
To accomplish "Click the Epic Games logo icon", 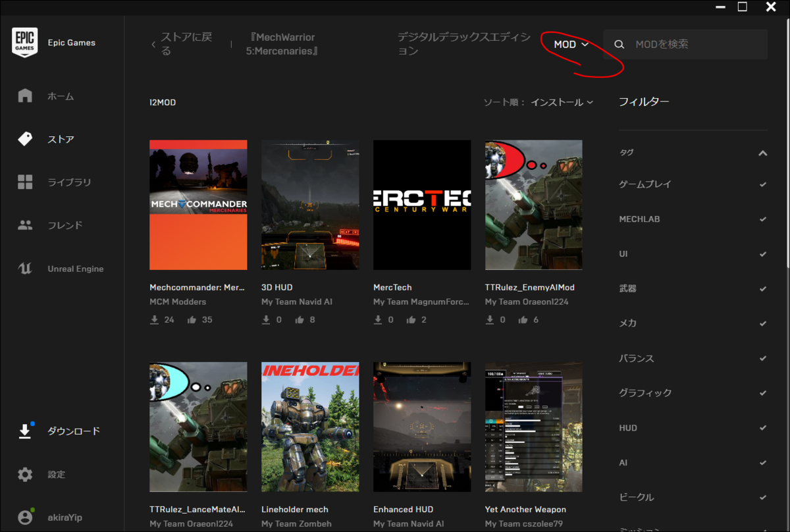I will [x=25, y=43].
